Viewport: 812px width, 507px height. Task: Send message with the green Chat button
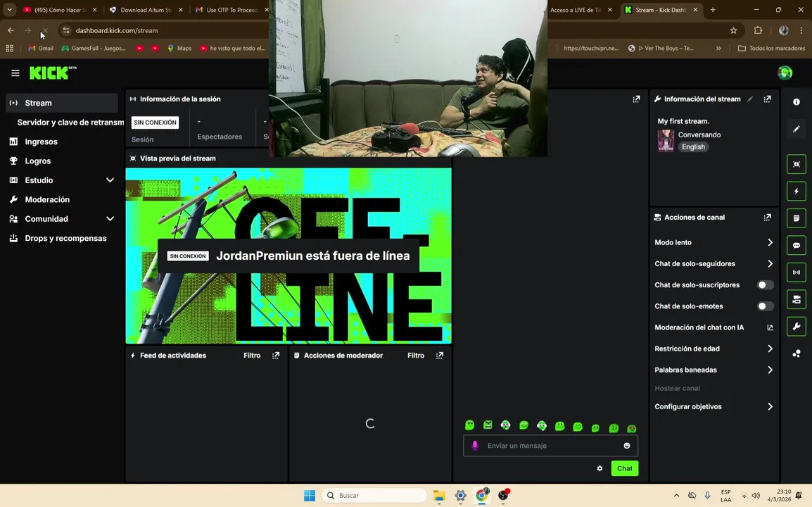point(625,469)
